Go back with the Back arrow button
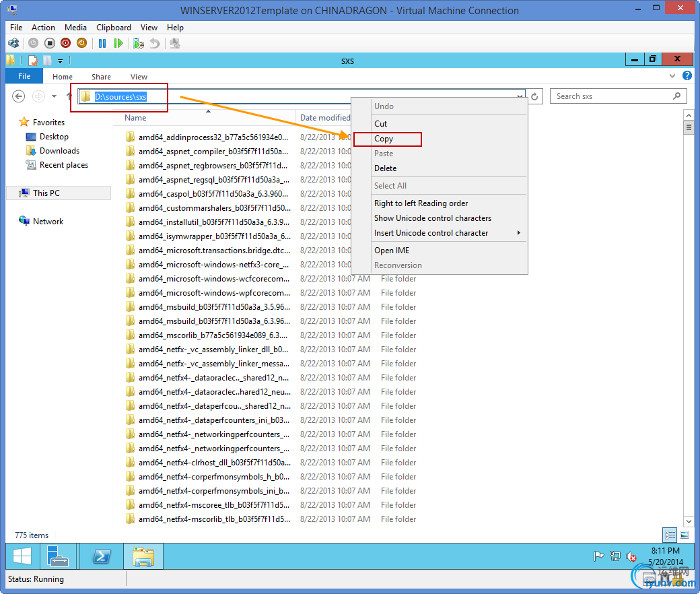This screenshot has height=594, width=700. point(18,96)
